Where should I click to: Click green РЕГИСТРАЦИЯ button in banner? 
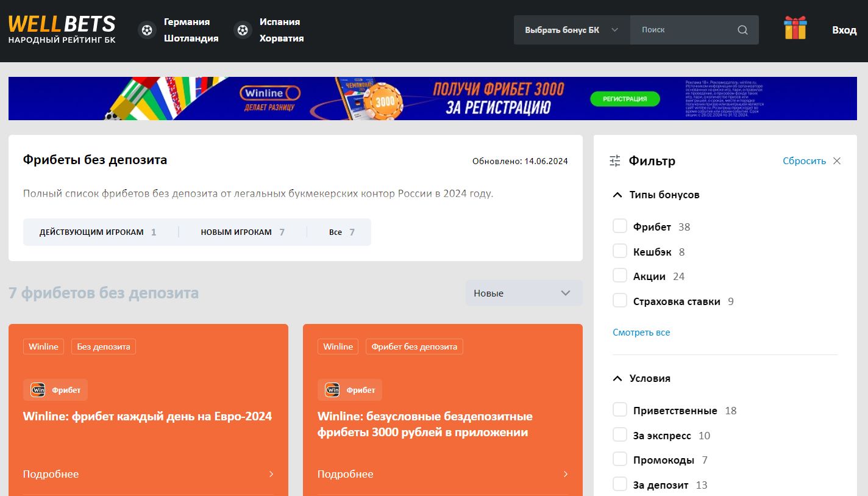pyautogui.click(x=626, y=98)
